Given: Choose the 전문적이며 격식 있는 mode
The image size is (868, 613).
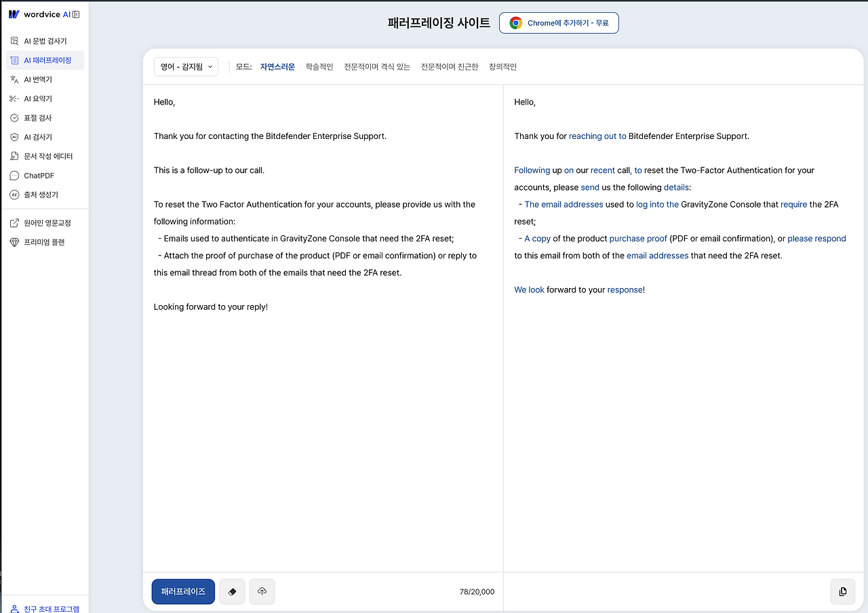Looking at the screenshot, I should [x=377, y=66].
